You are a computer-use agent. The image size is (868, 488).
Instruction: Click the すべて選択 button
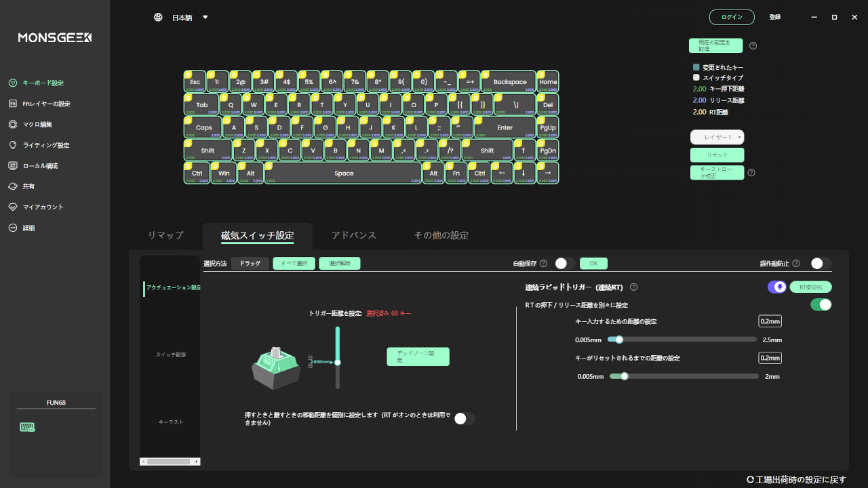point(294,264)
